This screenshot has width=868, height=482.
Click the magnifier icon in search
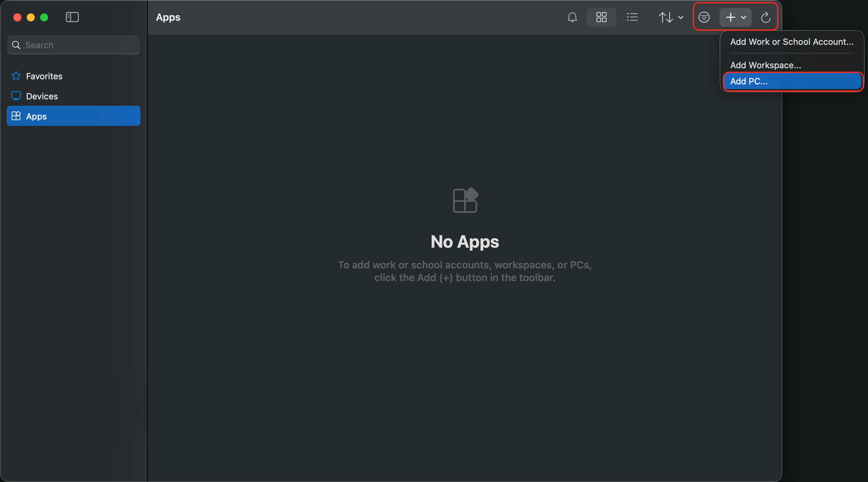point(16,45)
